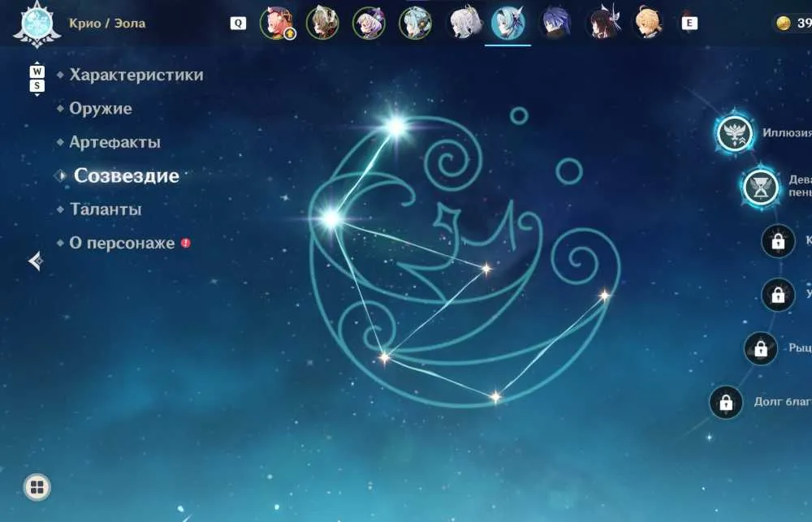Click the S key hint

[x=37, y=86]
